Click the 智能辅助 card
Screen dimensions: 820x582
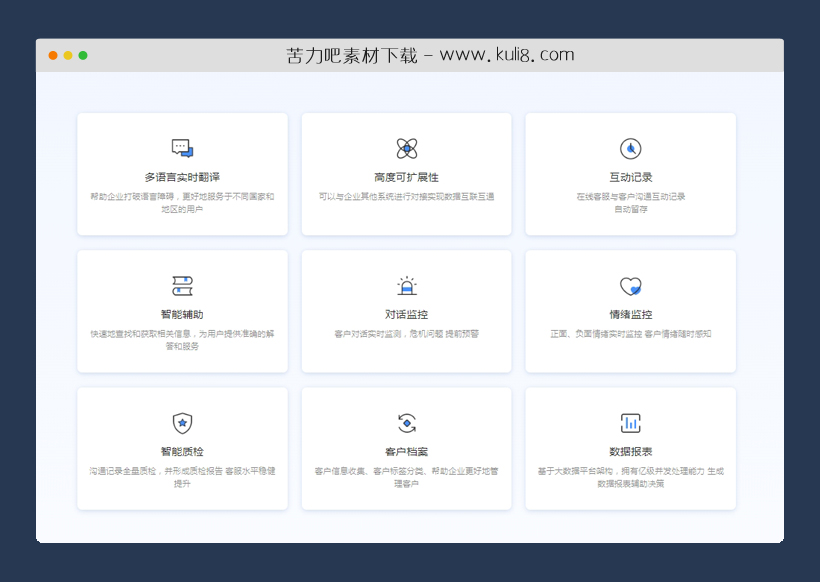(183, 311)
